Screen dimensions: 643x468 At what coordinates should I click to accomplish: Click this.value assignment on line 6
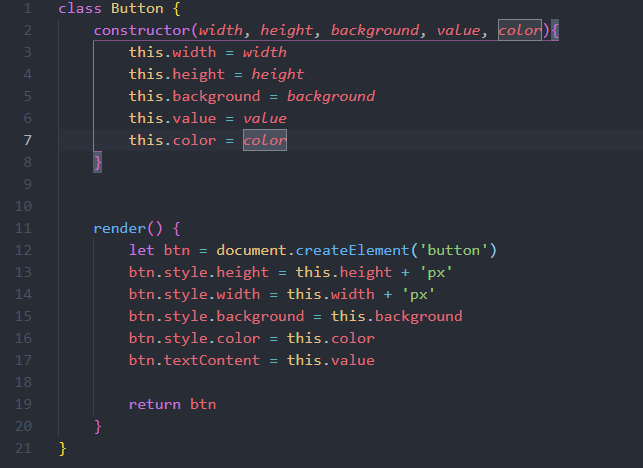pyautogui.click(x=207, y=118)
